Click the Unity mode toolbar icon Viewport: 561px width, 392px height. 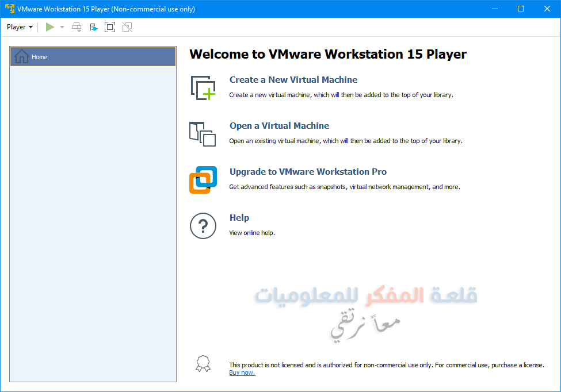click(x=127, y=27)
